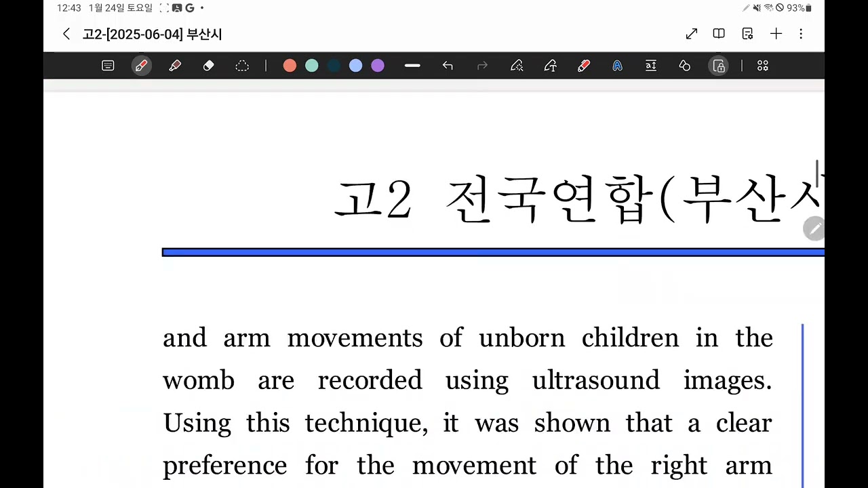Screen dimensions: 868x488
Task: Open the shapes tool
Action: point(685,66)
